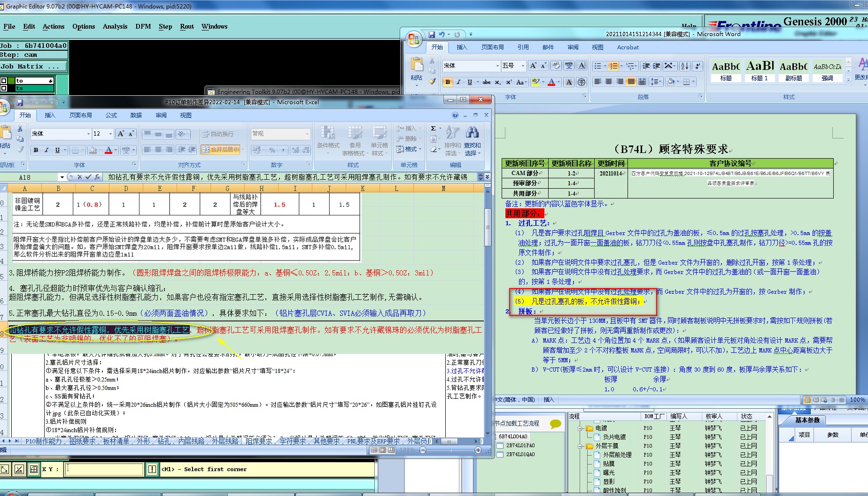Justify paragraph text in Word
Screen dimensions: 868x496
click(x=631, y=82)
